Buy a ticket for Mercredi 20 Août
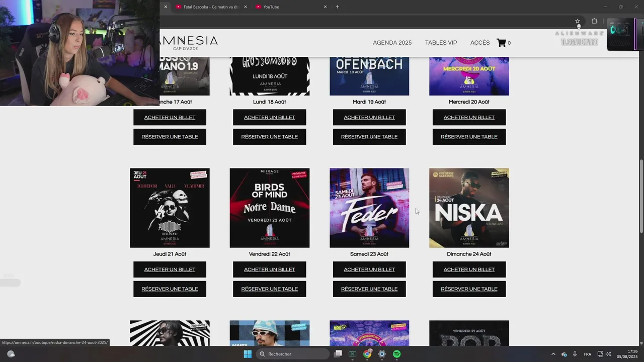This screenshot has height=362, width=644. (x=469, y=117)
